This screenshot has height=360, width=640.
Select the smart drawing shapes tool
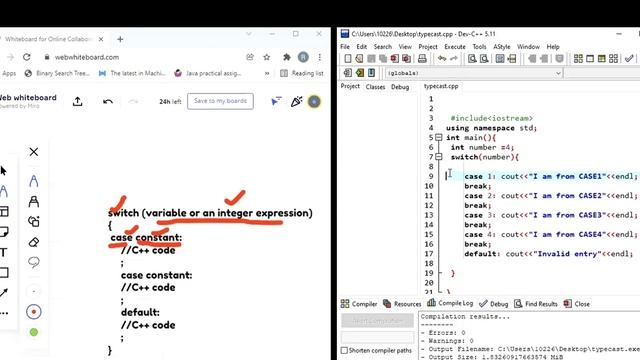(x=34, y=221)
